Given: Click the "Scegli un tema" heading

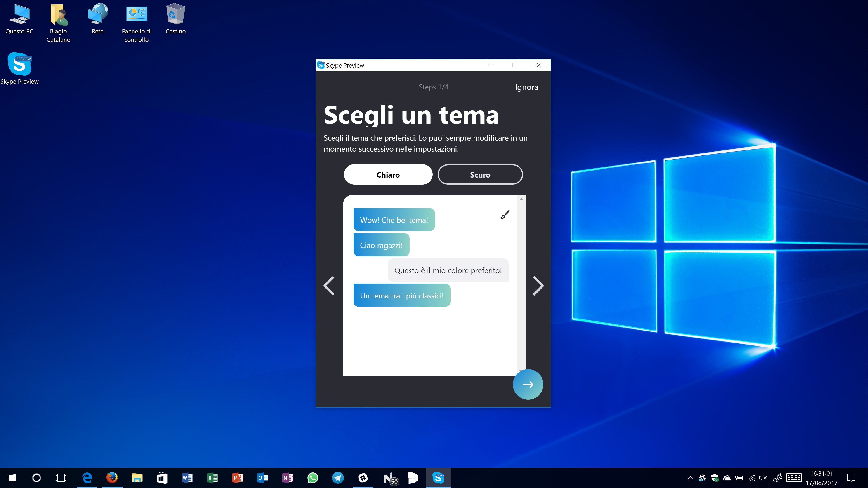Looking at the screenshot, I should 411,115.
